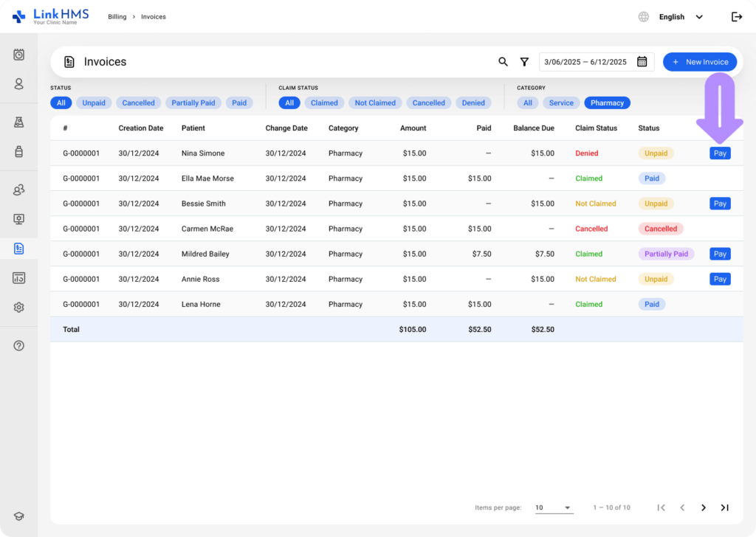Click patient name Carmen McRae
Screen dimensions: 756x537
(x=207, y=229)
